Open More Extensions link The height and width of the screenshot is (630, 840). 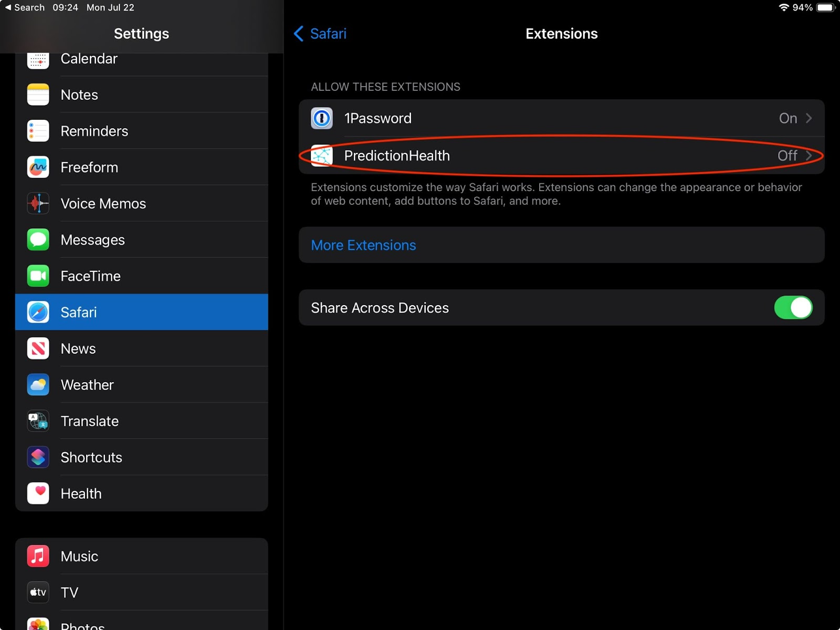(562, 245)
